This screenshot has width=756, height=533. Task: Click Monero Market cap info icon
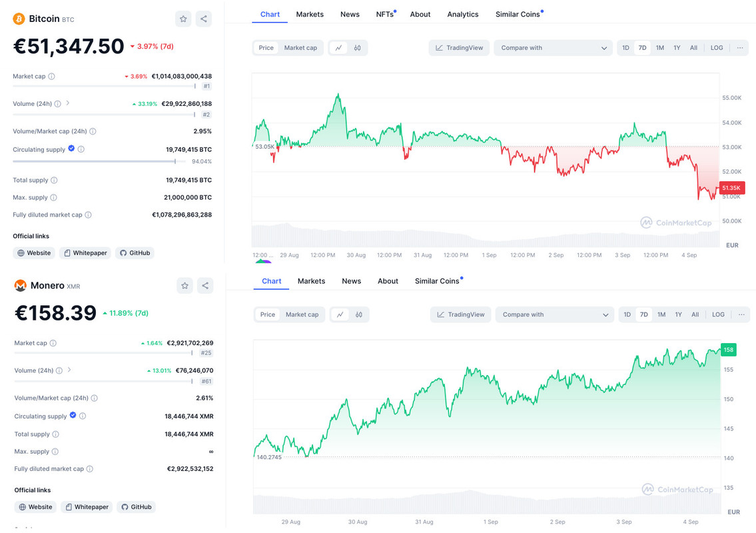click(x=53, y=343)
